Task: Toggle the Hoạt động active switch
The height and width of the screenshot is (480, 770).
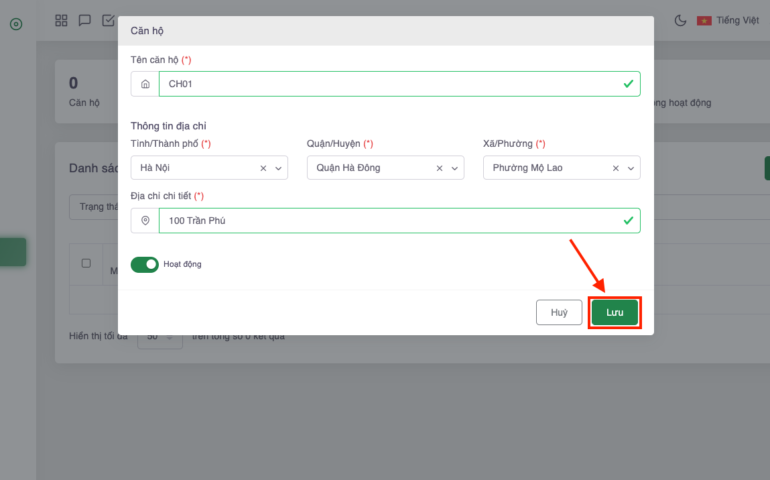Action: [145, 264]
